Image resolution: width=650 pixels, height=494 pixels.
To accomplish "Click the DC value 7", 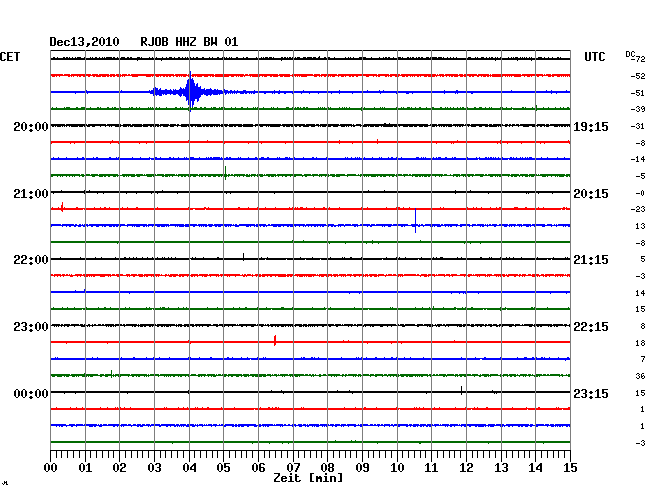I will click(643, 359).
